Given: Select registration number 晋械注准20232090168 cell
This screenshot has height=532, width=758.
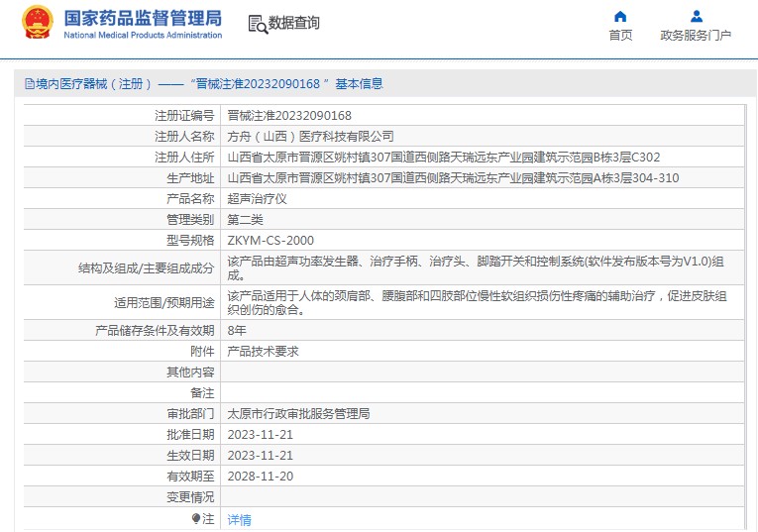Looking at the screenshot, I should pyautogui.click(x=289, y=116).
